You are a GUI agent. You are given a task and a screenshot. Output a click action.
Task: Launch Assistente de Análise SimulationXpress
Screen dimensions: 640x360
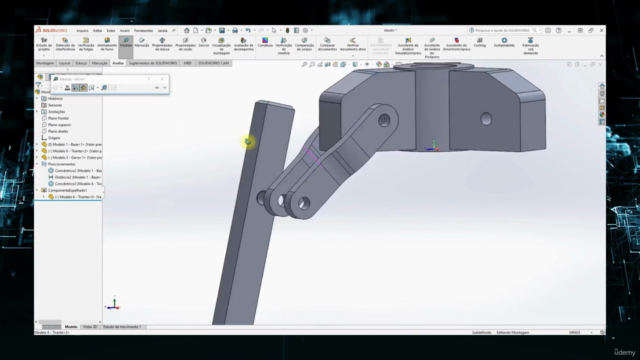[x=408, y=46]
